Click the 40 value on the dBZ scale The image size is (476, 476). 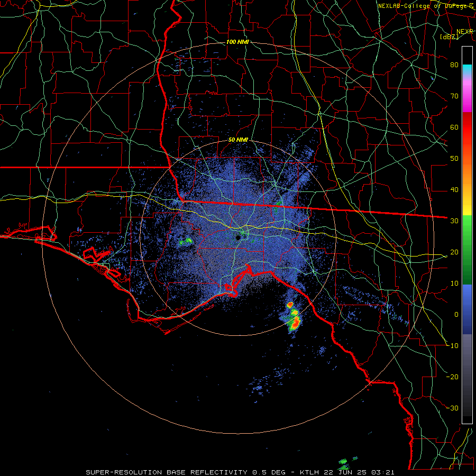pyautogui.click(x=454, y=190)
